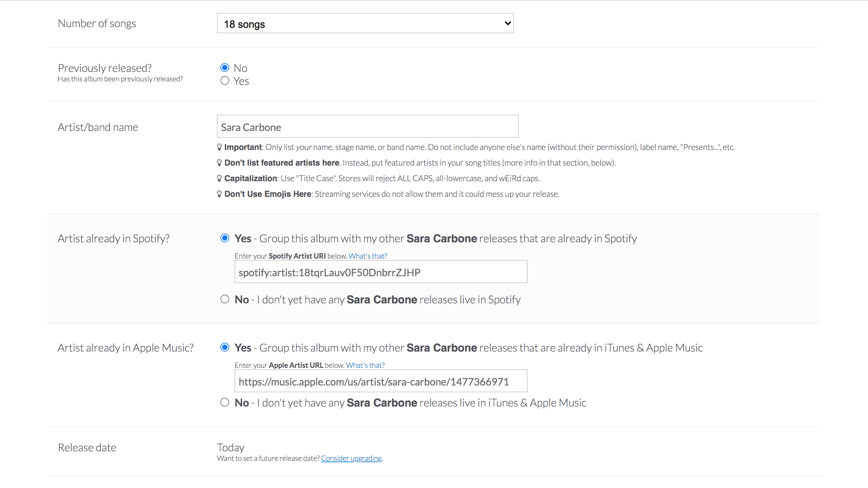Click the light bulb icon next to Don't Use Emojis Here
Viewport: 868px width, 488px height.
pos(220,194)
